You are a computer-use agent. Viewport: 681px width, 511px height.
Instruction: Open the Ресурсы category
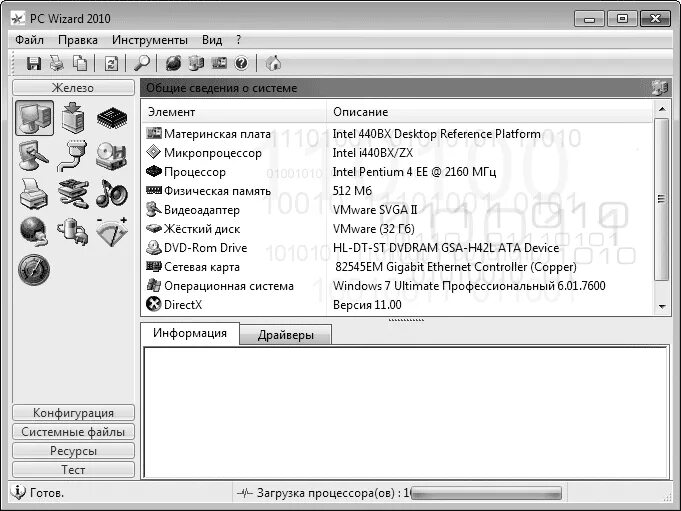pos(73,451)
